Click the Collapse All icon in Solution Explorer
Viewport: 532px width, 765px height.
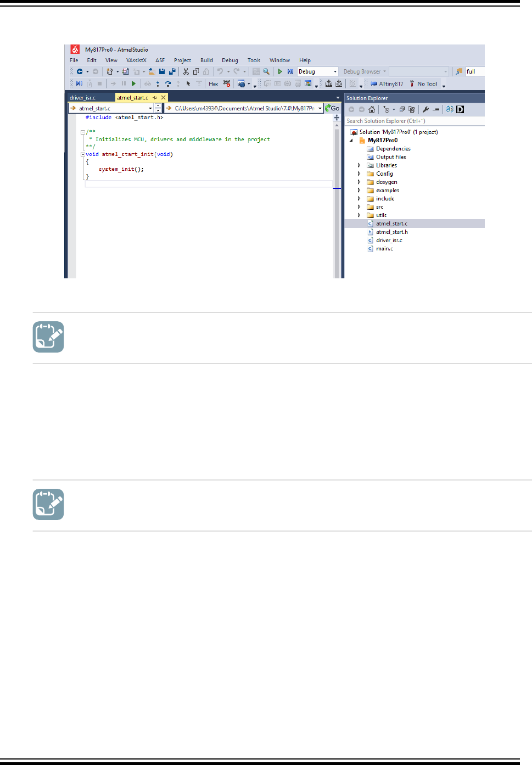point(402,109)
